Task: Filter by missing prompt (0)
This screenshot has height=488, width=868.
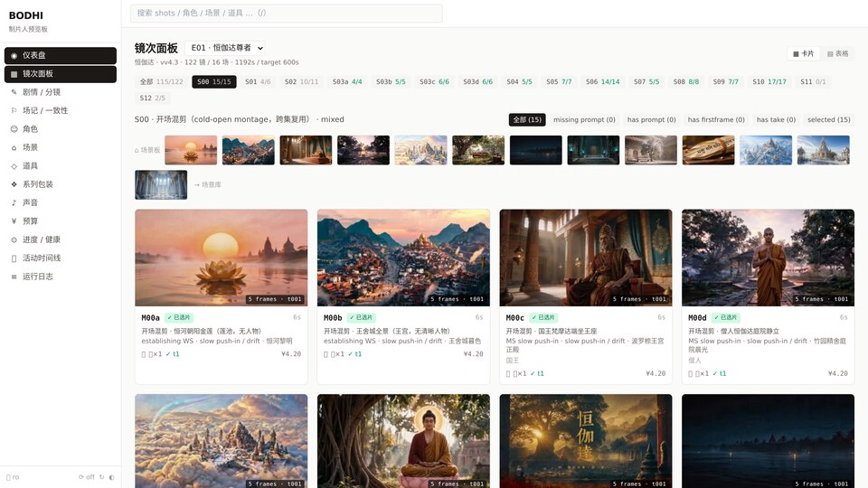Action: (x=584, y=119)
